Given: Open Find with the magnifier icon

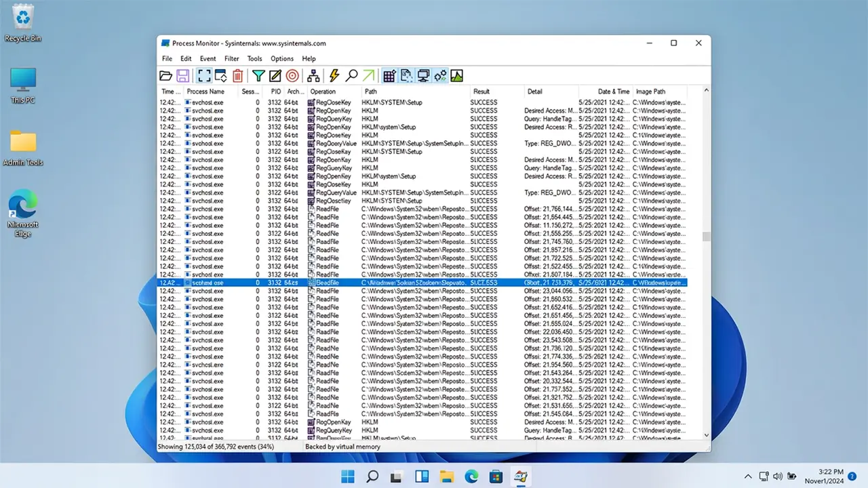Looking at the screenshot, I should (x=351, y=76).
